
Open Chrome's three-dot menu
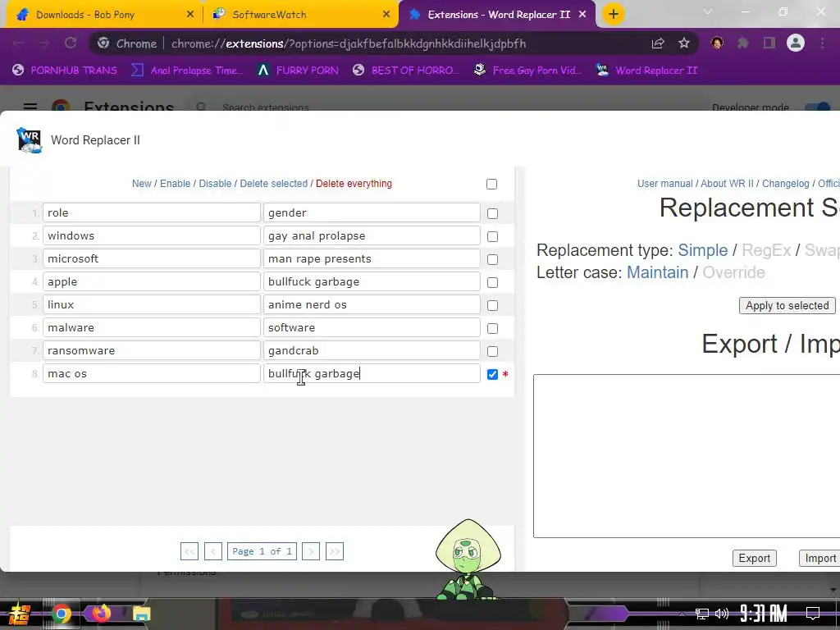[x=822, y=43]
